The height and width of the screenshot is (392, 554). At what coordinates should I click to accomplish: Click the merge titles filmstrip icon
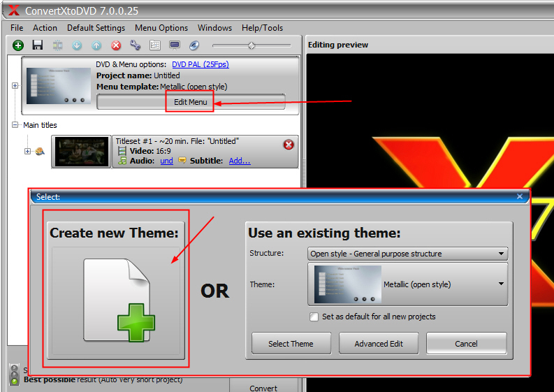click(57, 45)
